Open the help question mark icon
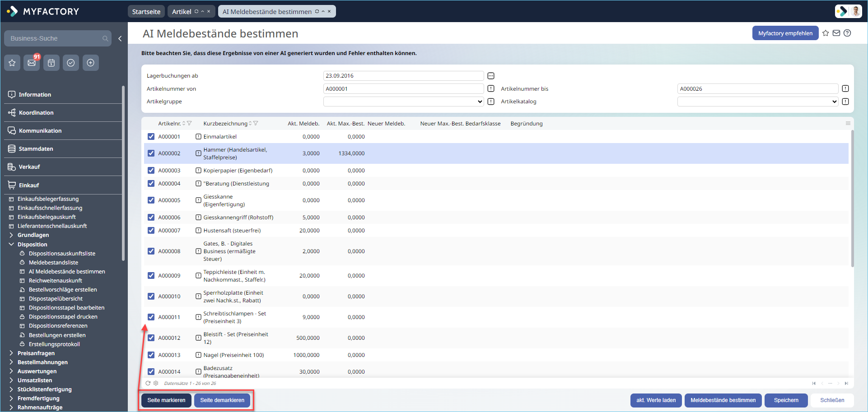The width and height of the screenshot is (868, 412). click(847, 33)
